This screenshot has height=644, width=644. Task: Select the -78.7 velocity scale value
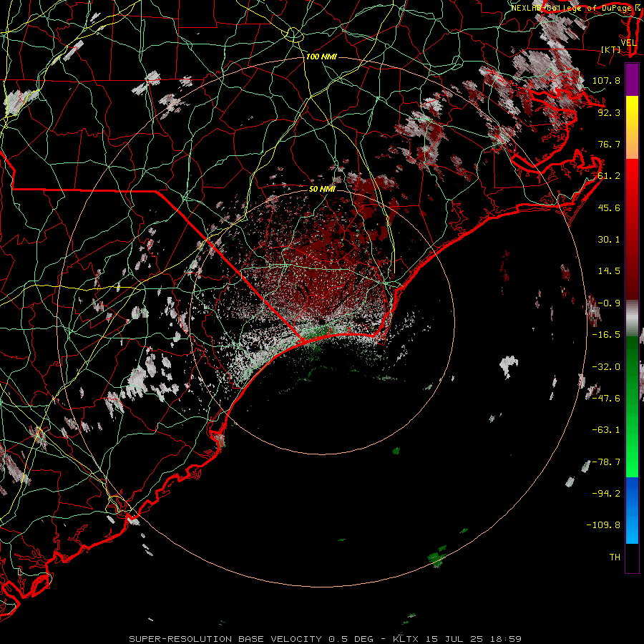606,462
